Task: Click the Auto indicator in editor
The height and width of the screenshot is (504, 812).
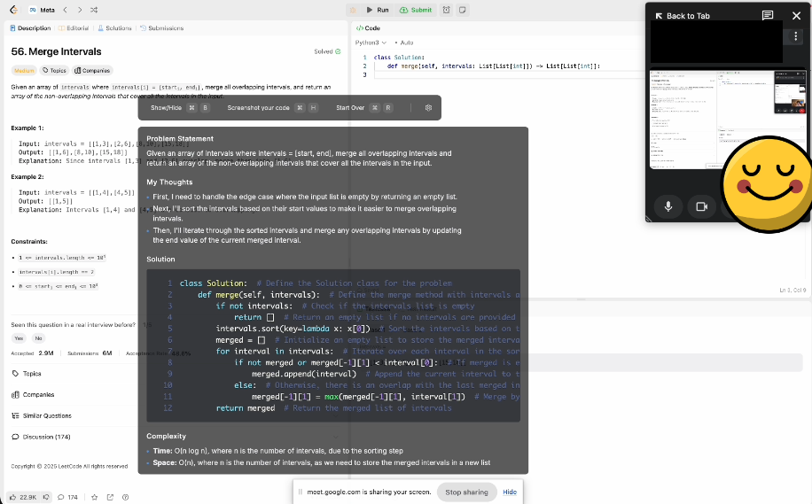Action: pos(404,43)
